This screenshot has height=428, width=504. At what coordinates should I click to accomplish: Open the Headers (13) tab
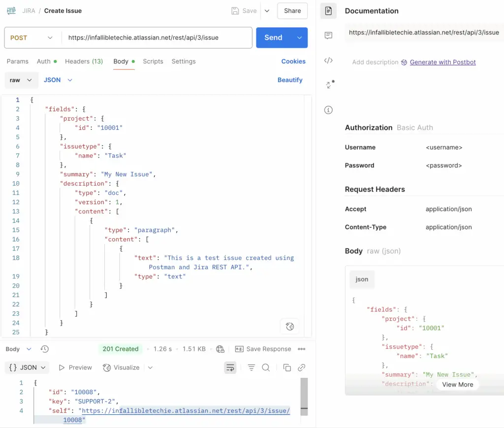(x=84, y=61)
